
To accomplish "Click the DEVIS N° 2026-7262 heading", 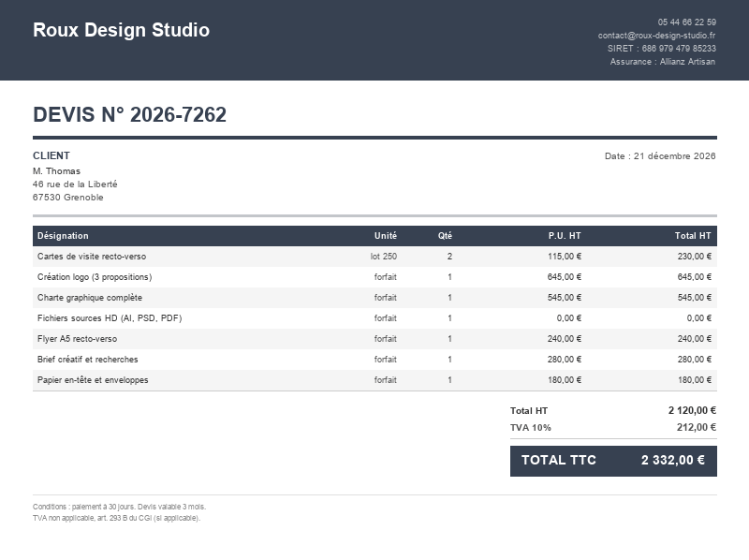I will (129, 114).
